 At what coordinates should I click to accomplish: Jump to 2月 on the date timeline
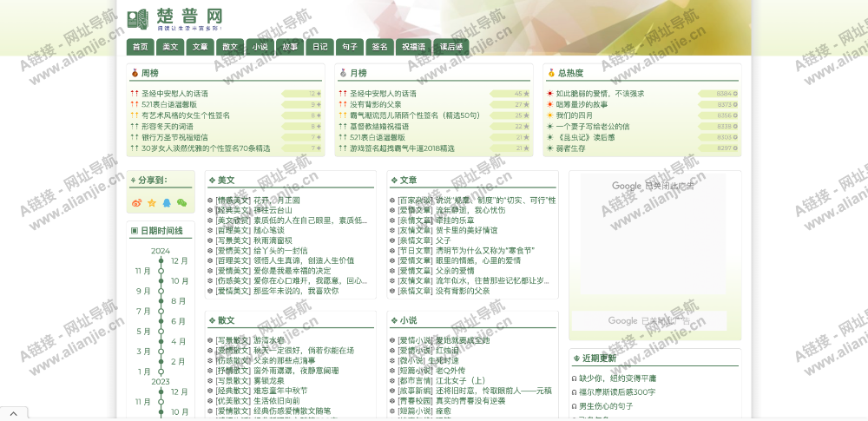[178, 361]
